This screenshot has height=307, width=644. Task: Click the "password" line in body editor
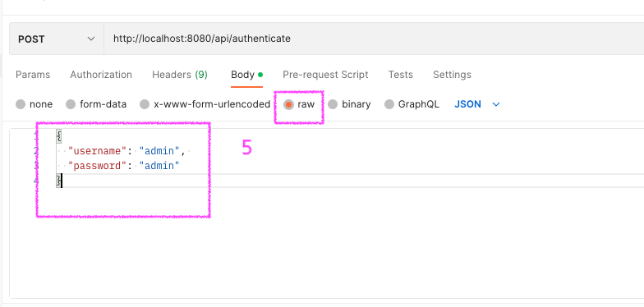[x=124, y=166]
